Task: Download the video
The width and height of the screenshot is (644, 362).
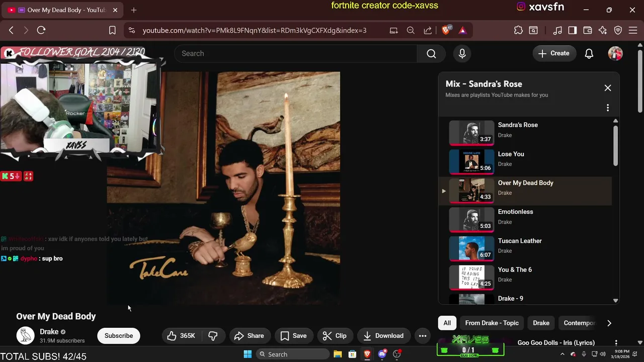Action: click(x=383, y=336)
